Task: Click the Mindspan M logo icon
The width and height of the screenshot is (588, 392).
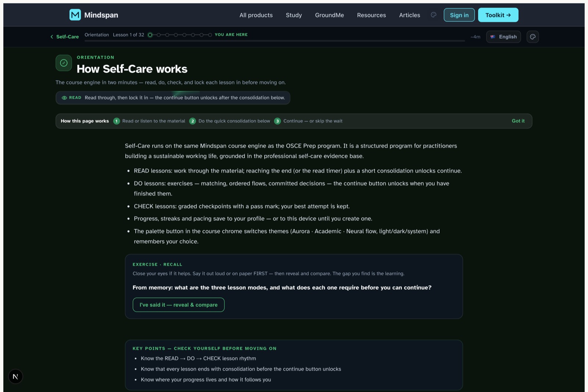Action: [x=75, y=15]
